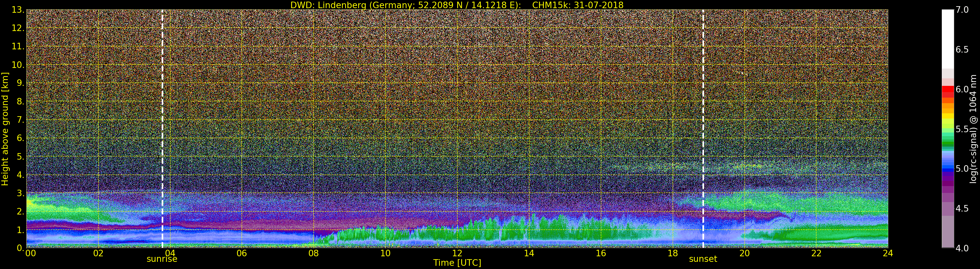Click the '10.' height tick label

click(18, 65)
